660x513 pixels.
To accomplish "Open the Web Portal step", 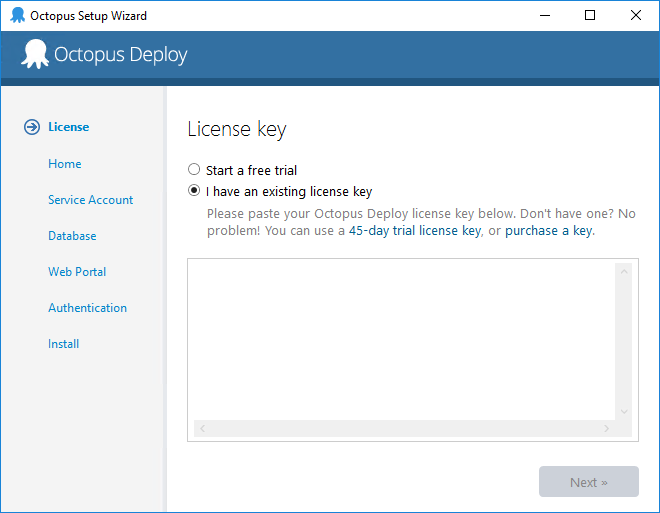I will coord(77,272).
